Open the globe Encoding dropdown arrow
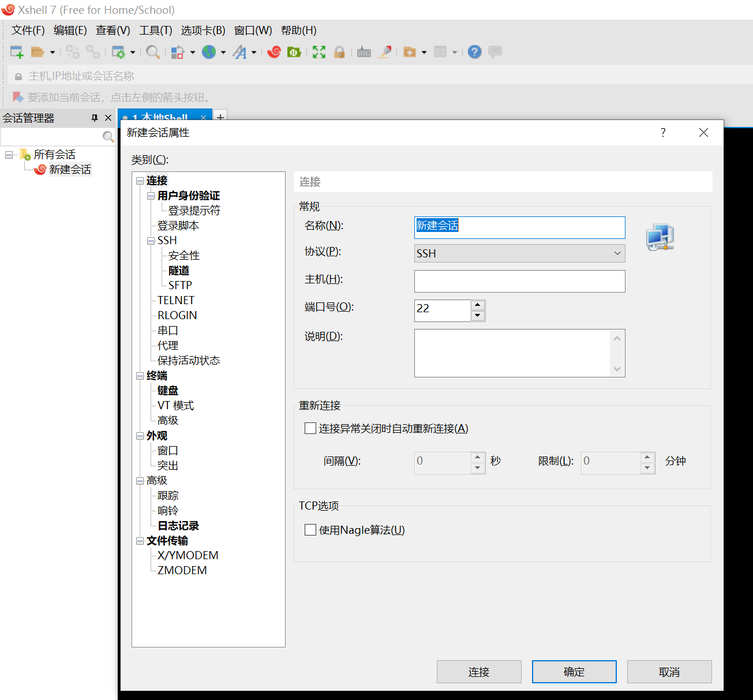Viewport: 753px width, 700px height. coord(223,52)
